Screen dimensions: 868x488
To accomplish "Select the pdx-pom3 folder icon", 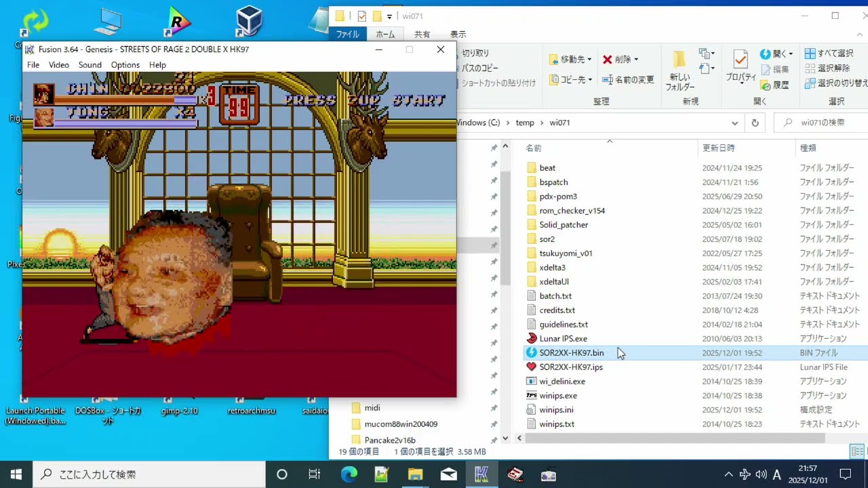I will pos(532,197).
